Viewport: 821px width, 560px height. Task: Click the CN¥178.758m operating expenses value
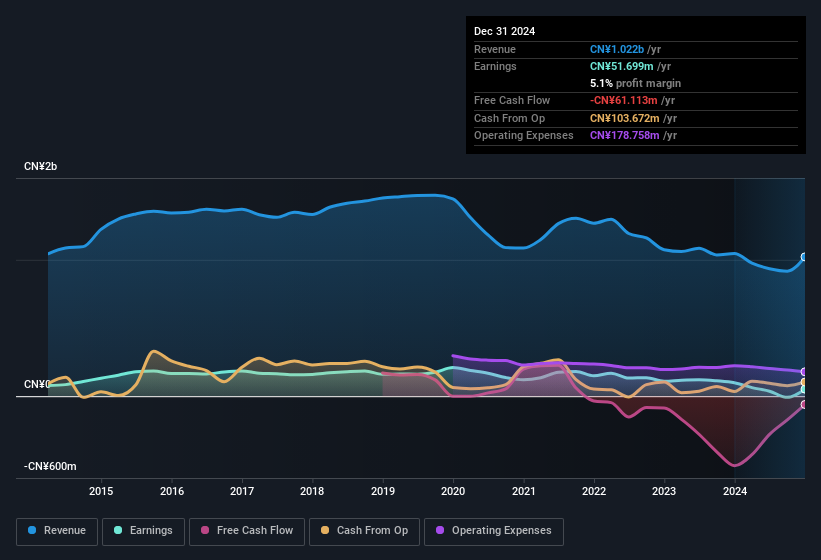625,135
